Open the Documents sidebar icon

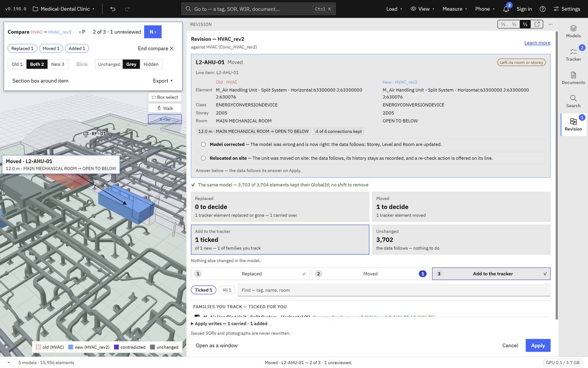(573, 75)
